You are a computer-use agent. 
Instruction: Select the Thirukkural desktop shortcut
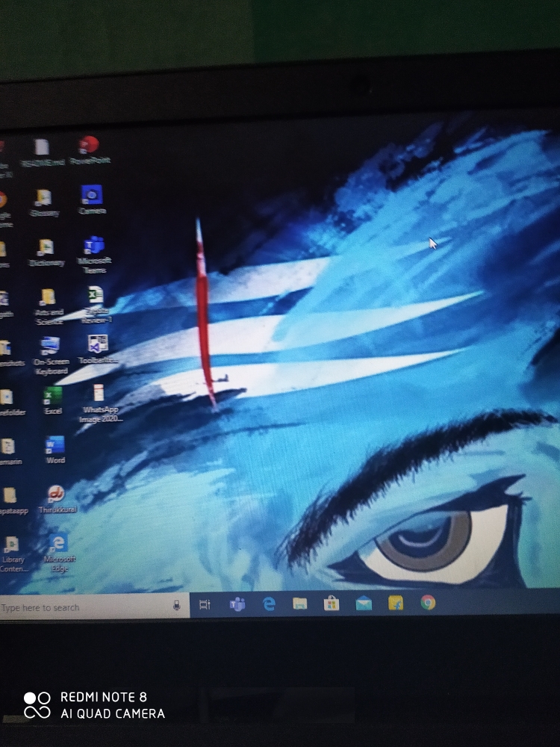[x=56, y=495]
